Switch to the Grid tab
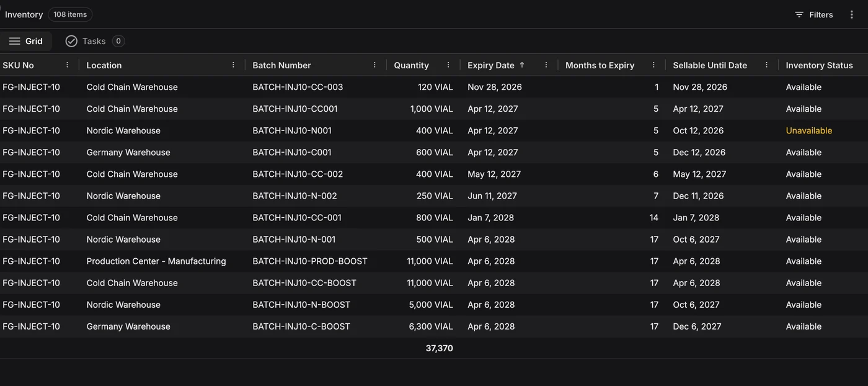 click(26, 41)
